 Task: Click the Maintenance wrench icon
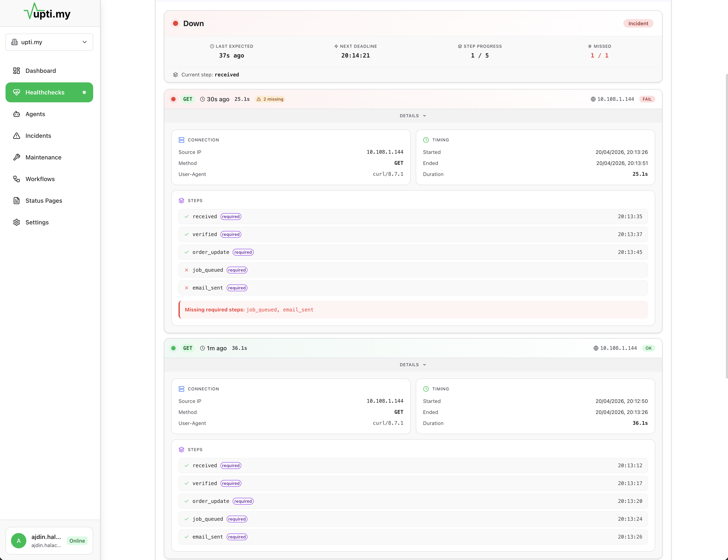(17, 157)
